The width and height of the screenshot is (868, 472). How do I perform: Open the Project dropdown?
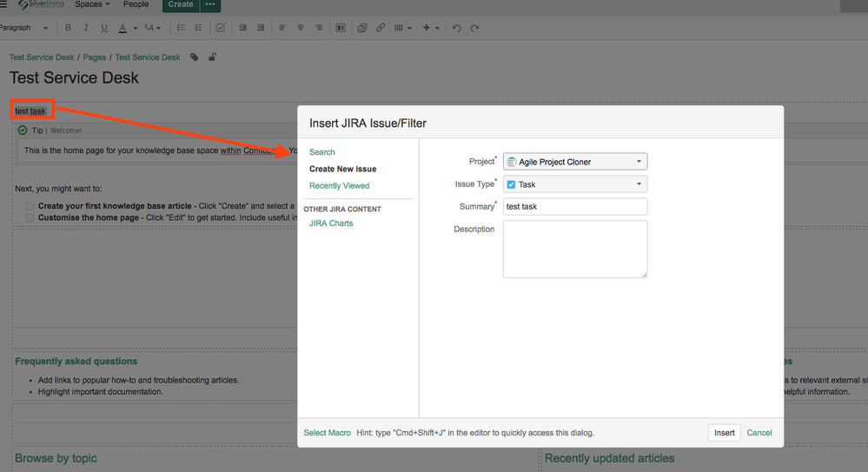tap(575, 162)
